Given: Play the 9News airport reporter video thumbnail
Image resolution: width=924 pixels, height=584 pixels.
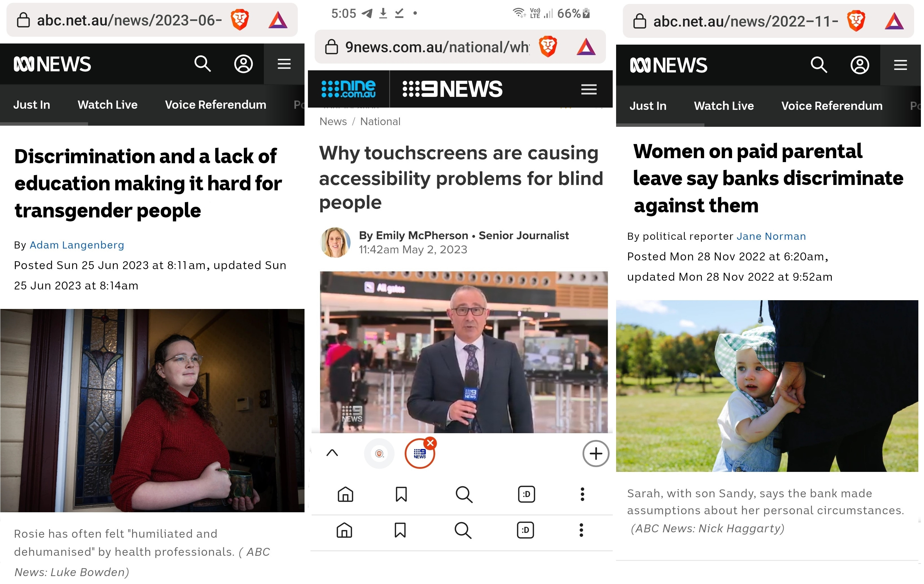Looking at the screenshot, I should click(x=464, y=352).
